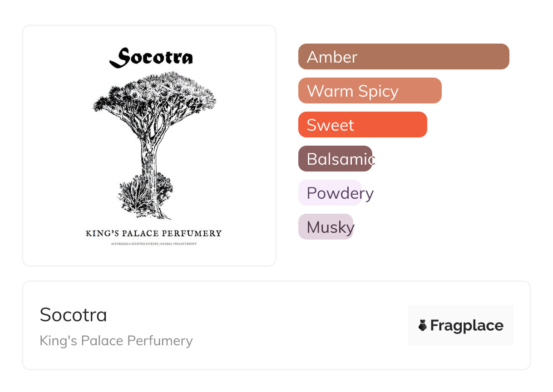This screenshot has height=392, width=553.
Task: Choose the Sweet accord bar
Action: pos(362,125)
